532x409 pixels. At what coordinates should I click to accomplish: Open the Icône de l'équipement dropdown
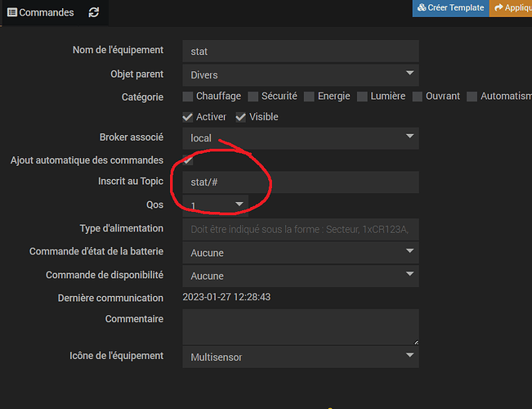tap(301, 357)
